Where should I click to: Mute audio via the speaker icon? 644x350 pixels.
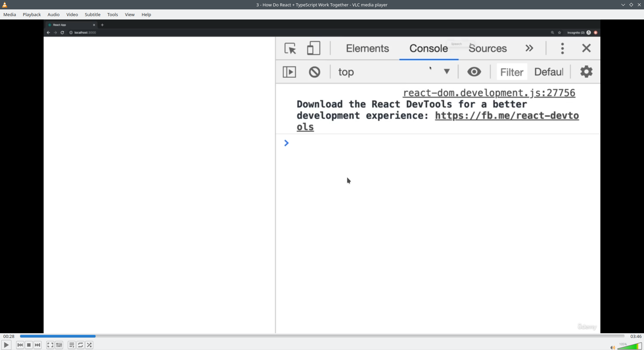click(x=612, y=347)
